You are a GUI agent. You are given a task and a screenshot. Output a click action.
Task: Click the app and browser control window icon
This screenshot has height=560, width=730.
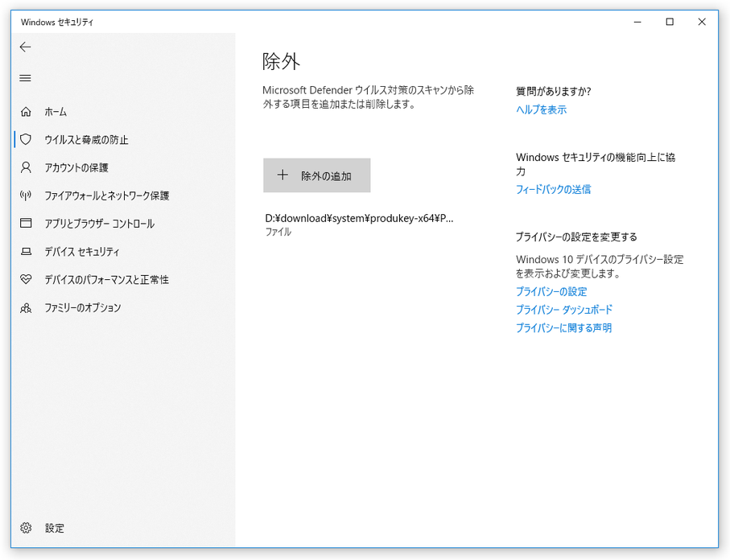26,224
